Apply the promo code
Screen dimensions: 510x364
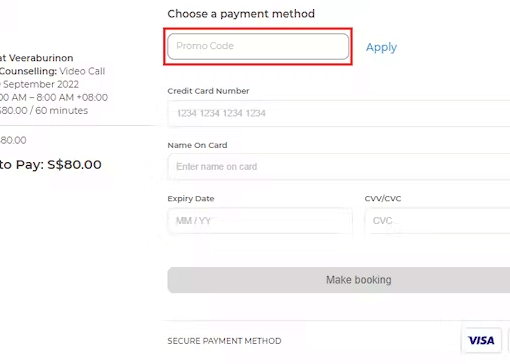click(x=381, y=47)
